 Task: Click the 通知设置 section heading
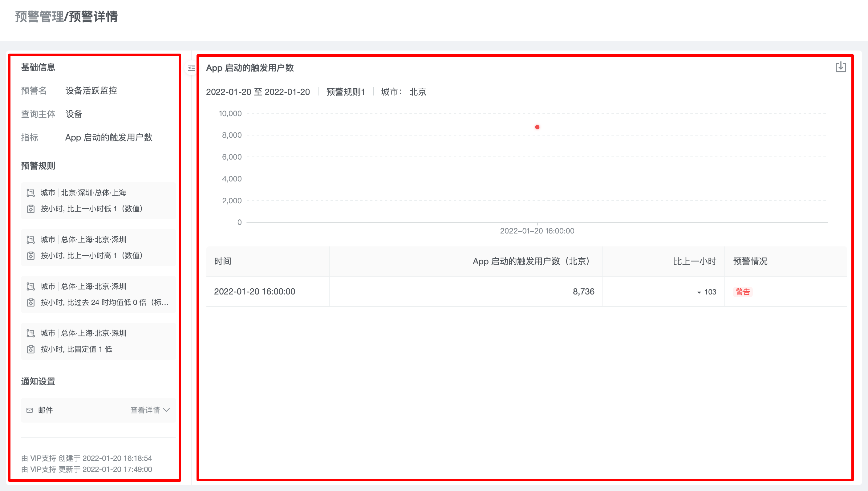tap(38, 381)
